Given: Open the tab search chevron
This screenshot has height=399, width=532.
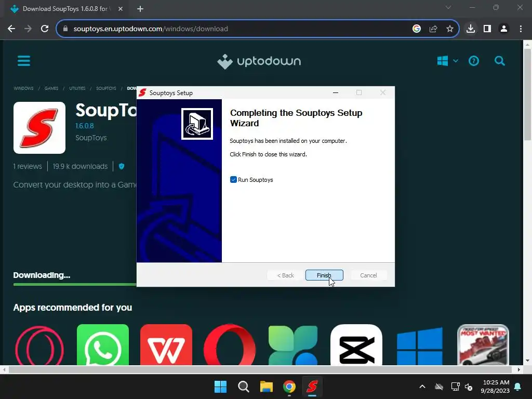Looking at the screenshot, I should [448, 7].
